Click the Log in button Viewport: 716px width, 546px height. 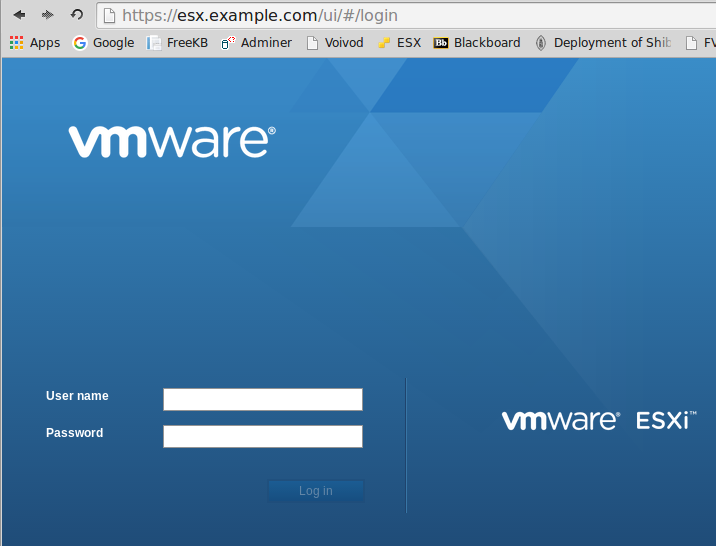tap(316, 491)
